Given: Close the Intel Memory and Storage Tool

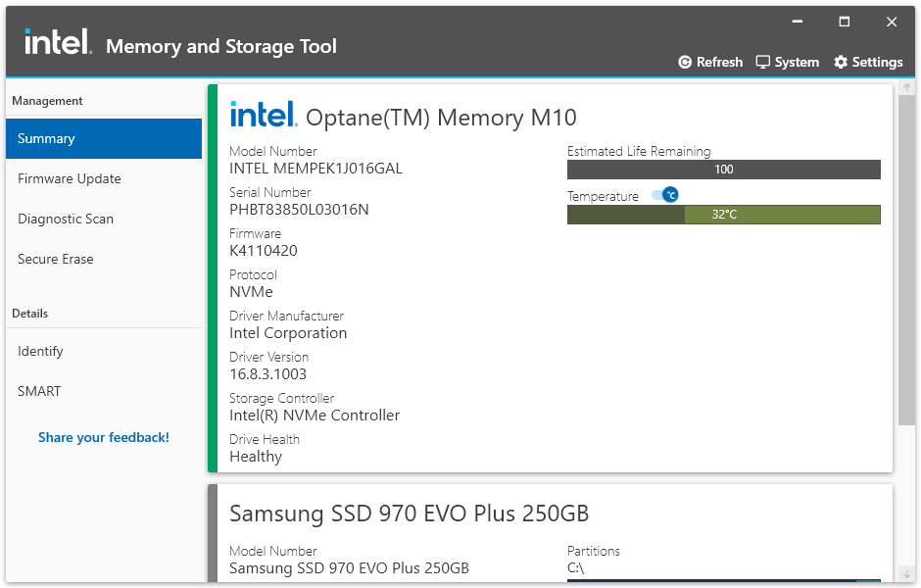Looking at the screenshot, I should coord(892,22).
